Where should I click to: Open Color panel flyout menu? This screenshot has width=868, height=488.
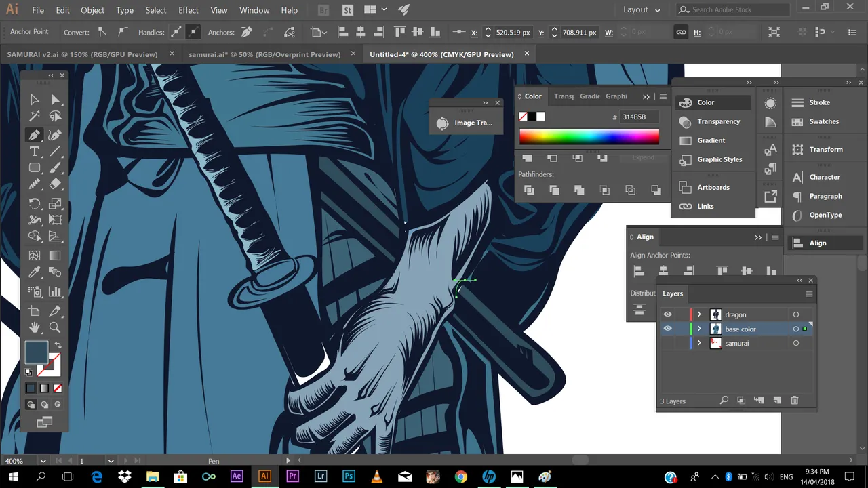(663, 96)
